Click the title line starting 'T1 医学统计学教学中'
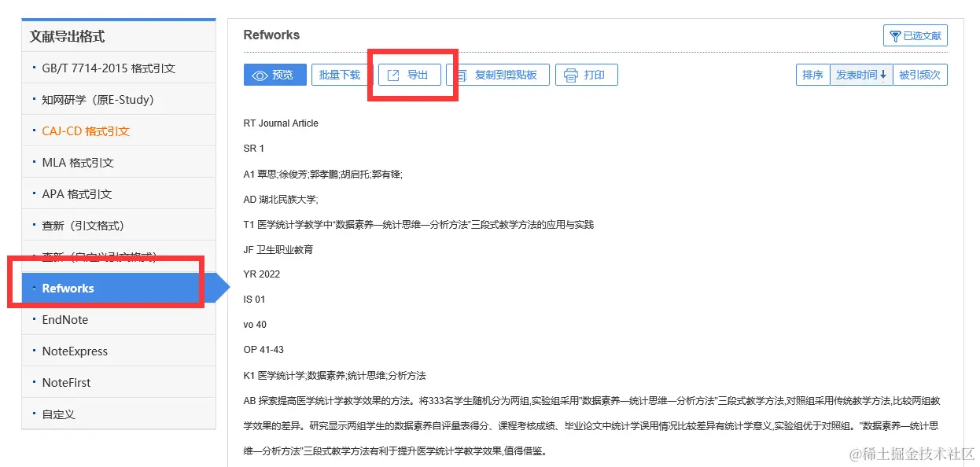This screenshot has height=467, width=980. tap(418, 224)
